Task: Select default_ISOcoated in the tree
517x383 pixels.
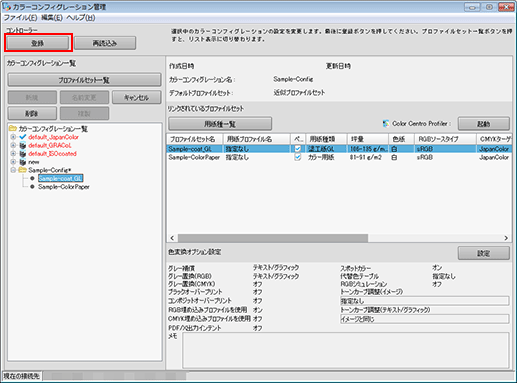Action: [52, 154]
